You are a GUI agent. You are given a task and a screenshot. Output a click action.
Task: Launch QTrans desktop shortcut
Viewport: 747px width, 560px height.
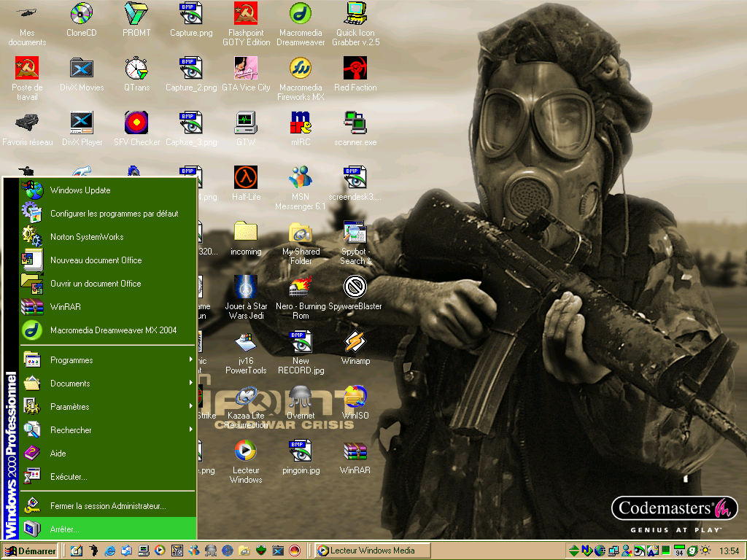coord(136,74)
